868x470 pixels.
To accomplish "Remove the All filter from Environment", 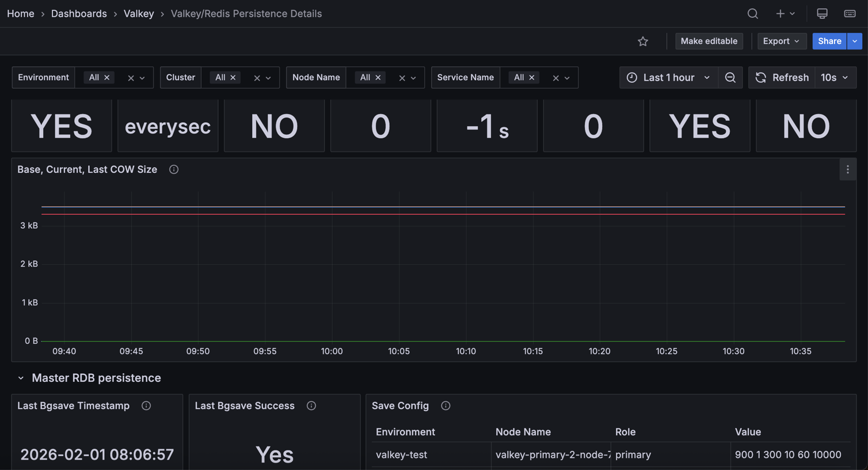I will 108,77.
